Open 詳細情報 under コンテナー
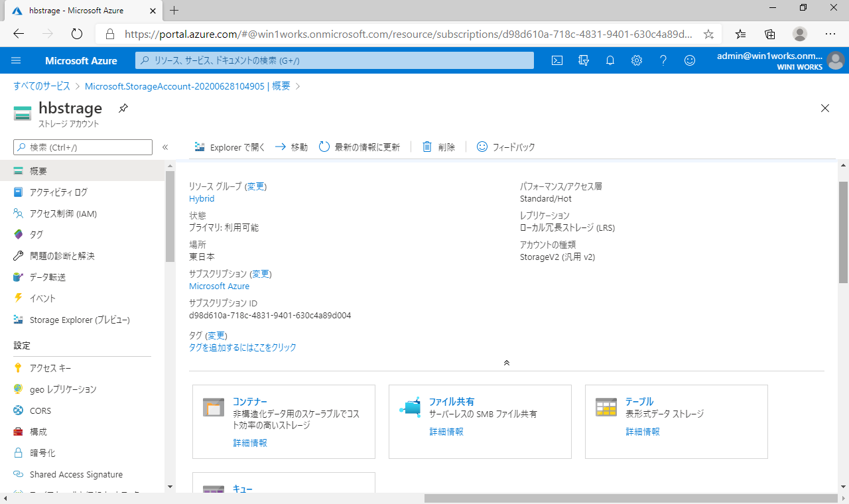849x504 pixels. pyautogui.click(x=250, y=443)
